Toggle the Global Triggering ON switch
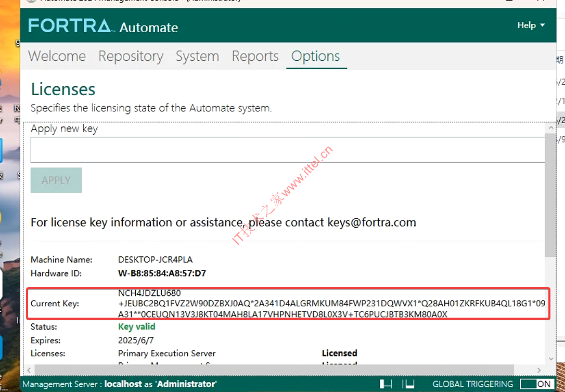The height and width of the screenshot is (392, 565). [x=536, y=384]
